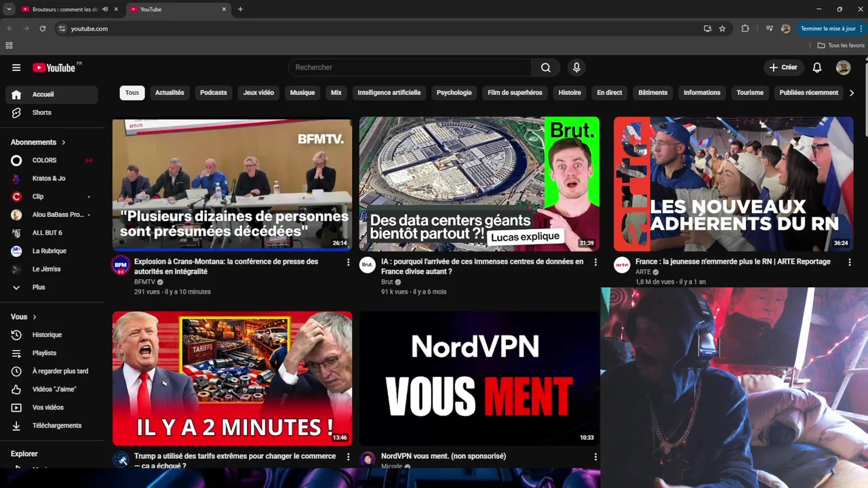Click Terminer la mise à jour button
Image resolution: width=868 pixels, height=488 pixels.
tap(830, 28)
